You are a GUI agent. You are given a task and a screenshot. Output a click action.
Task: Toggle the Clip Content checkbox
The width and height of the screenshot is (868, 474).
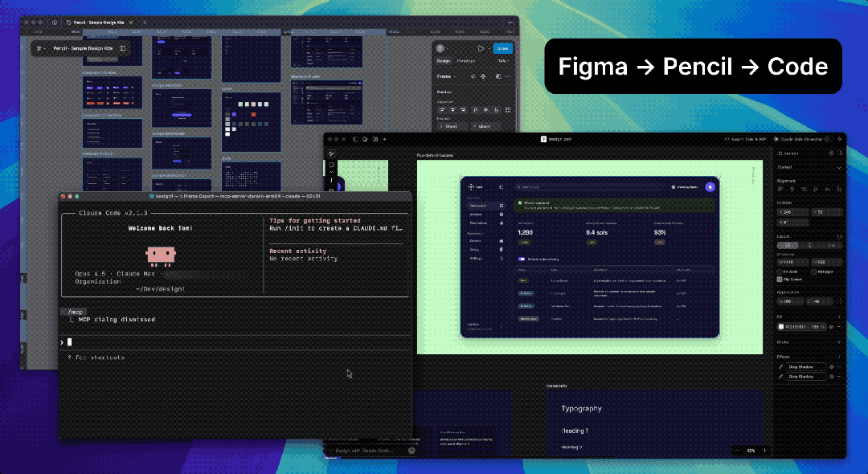click(780, 280)
